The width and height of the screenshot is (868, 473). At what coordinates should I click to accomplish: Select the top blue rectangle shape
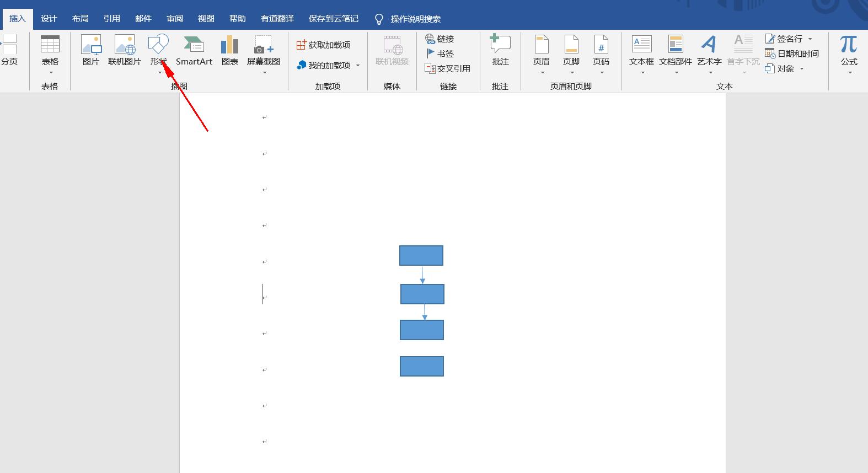pyautogui.click(x=421, y=256)
